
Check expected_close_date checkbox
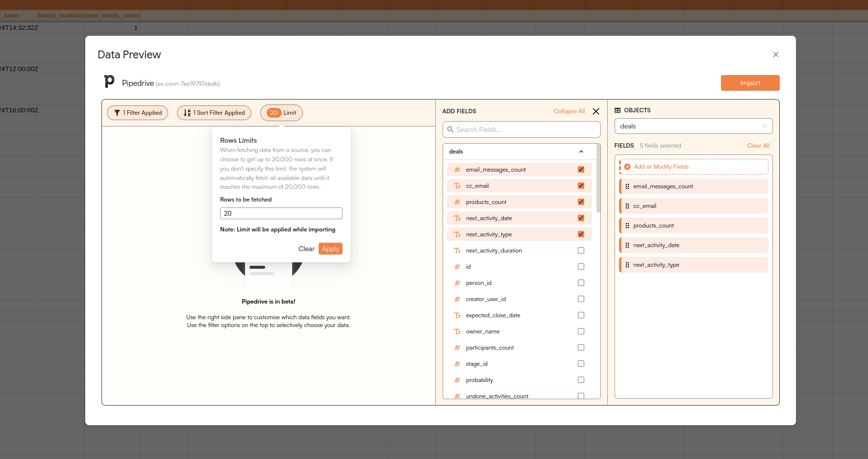[581, 315]
